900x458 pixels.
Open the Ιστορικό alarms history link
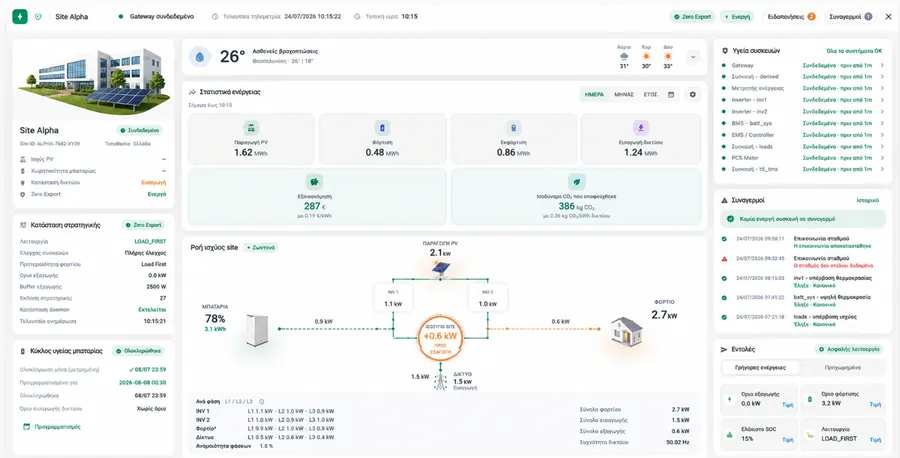click(x=868, y=200)
